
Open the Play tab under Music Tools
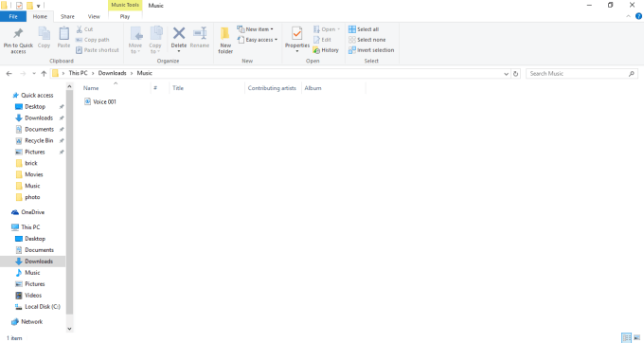125,16
